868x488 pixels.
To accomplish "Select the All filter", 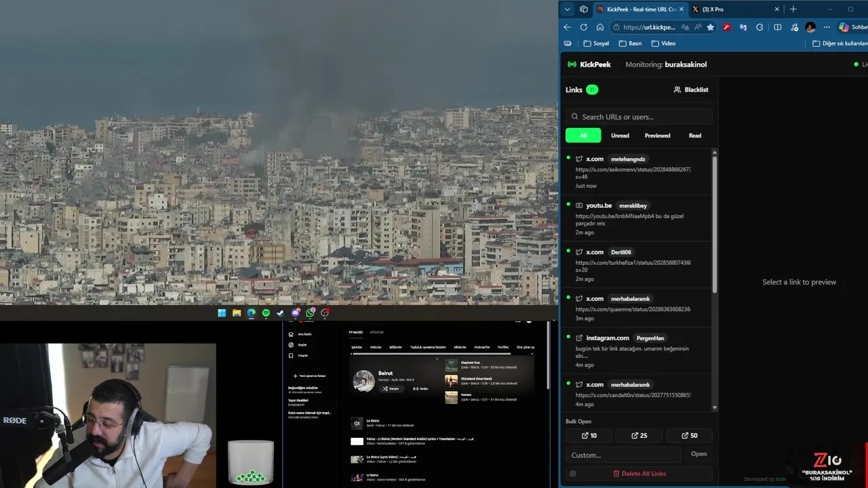I will point(583,136).
